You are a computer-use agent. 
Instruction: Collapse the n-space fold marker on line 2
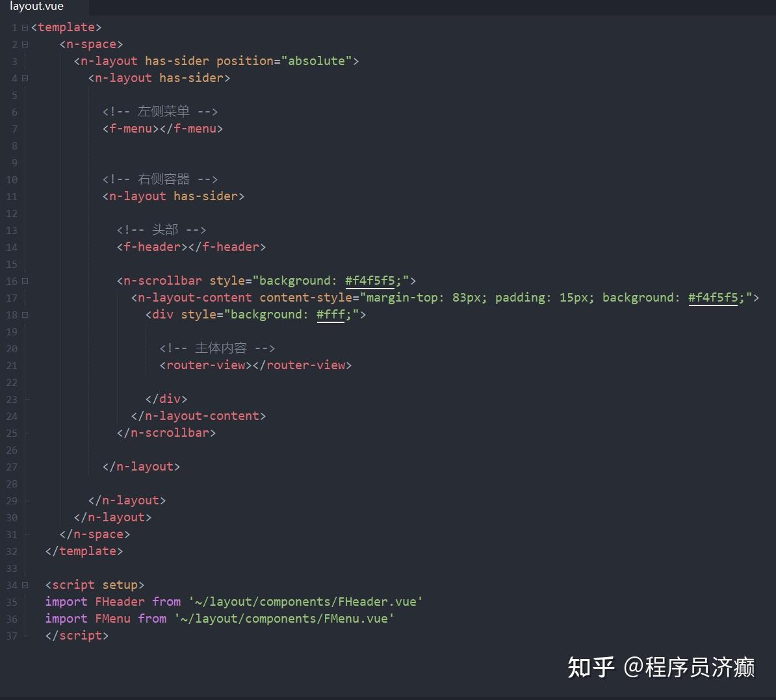coord(25,44)
